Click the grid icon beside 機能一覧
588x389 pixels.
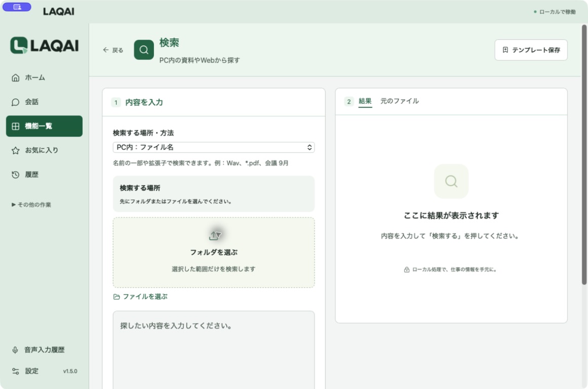click(15, 126)
